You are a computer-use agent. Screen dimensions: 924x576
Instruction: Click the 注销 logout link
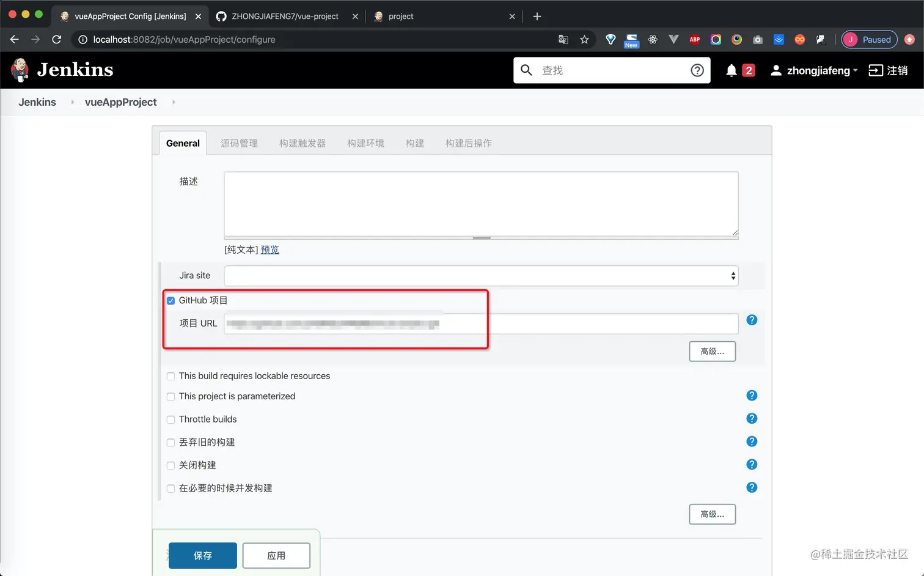coord(897,70)
